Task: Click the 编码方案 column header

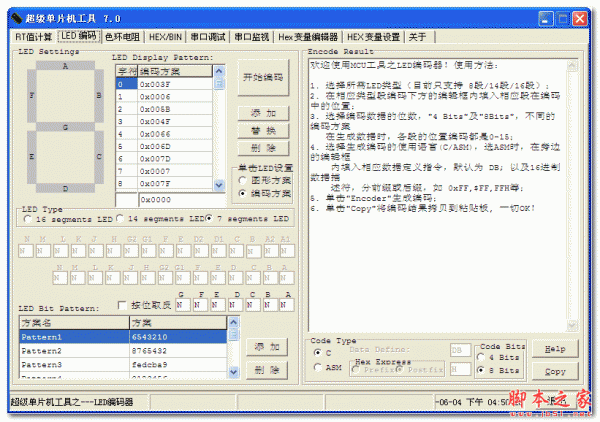Action: (x=175, y=71)
